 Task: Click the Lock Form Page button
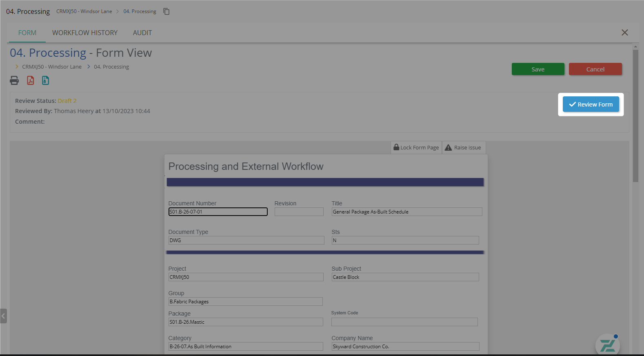pyautogui.click(x=416, y=148)
